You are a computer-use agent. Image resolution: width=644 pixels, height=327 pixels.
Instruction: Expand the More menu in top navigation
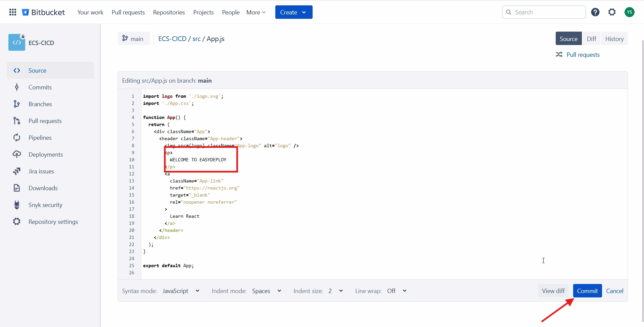click(256, 12)
